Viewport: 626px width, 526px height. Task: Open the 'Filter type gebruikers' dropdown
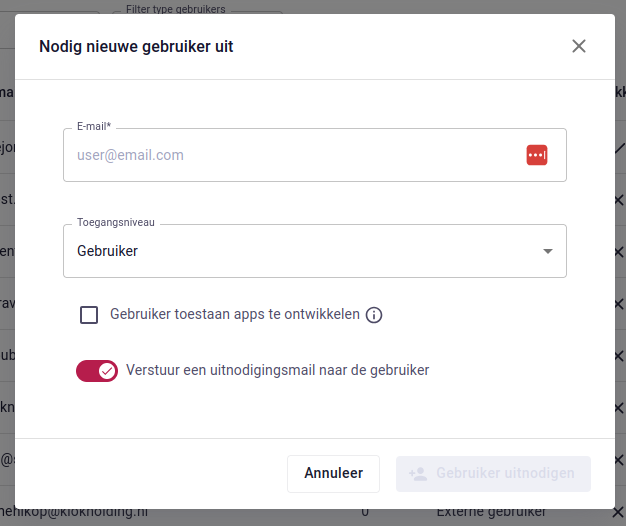pyautogui.click(x=200, y=11)
